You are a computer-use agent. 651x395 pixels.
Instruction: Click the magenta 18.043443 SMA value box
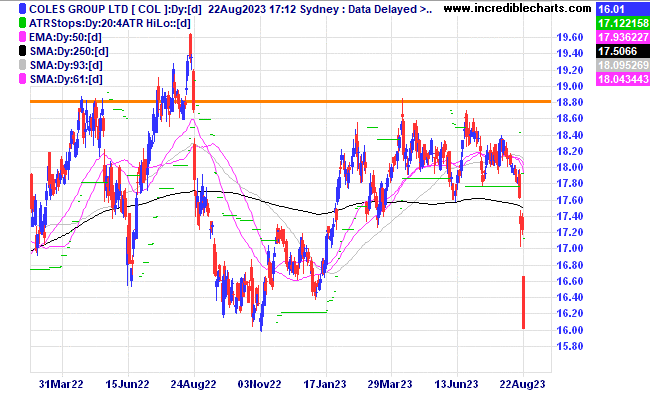click(622, 79)
